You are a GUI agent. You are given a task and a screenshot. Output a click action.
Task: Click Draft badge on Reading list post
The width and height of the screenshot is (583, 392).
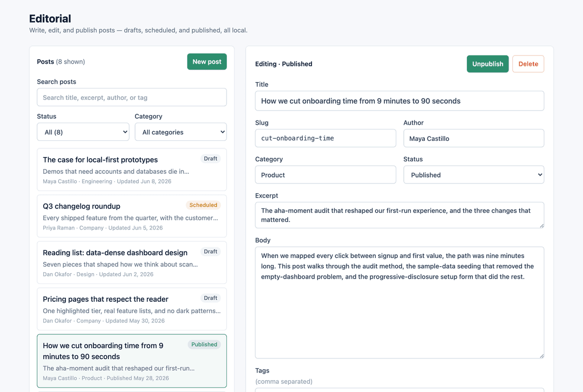211,252
